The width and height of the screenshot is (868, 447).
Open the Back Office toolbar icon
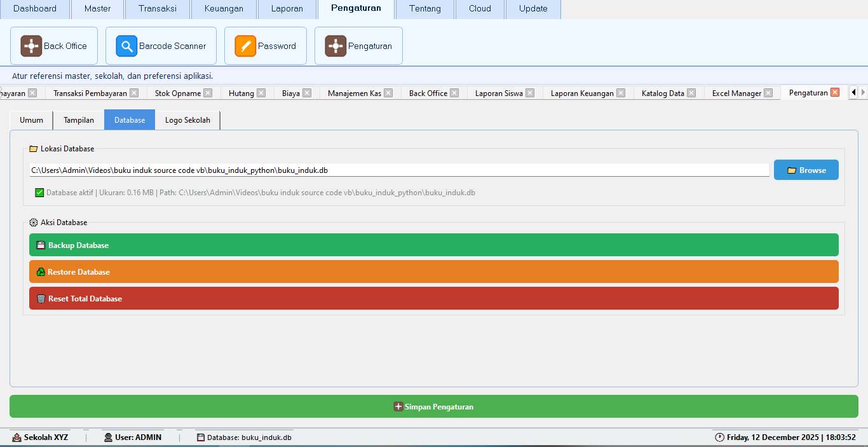click(54, 46)
